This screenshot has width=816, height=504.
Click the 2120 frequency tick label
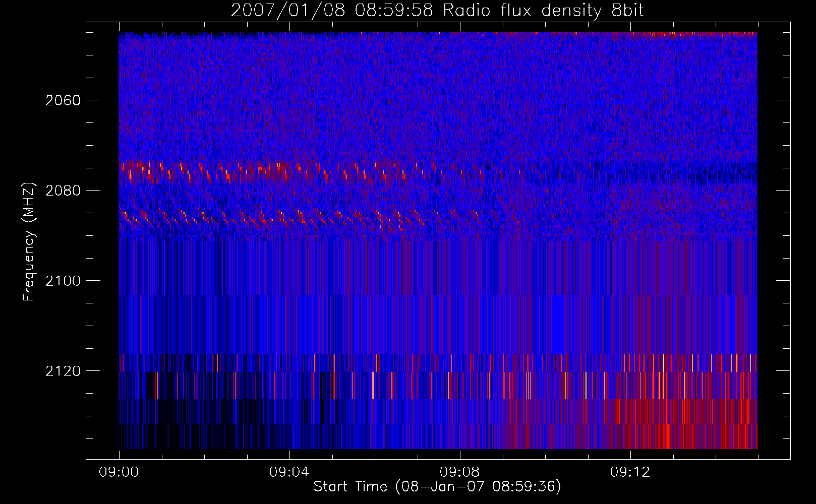[x=63, y=371]
